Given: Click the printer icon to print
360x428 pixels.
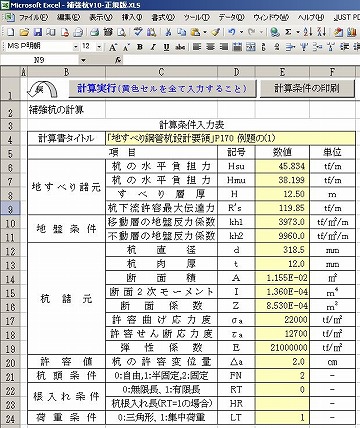Looking at the screenshot, I should point(95,32).
